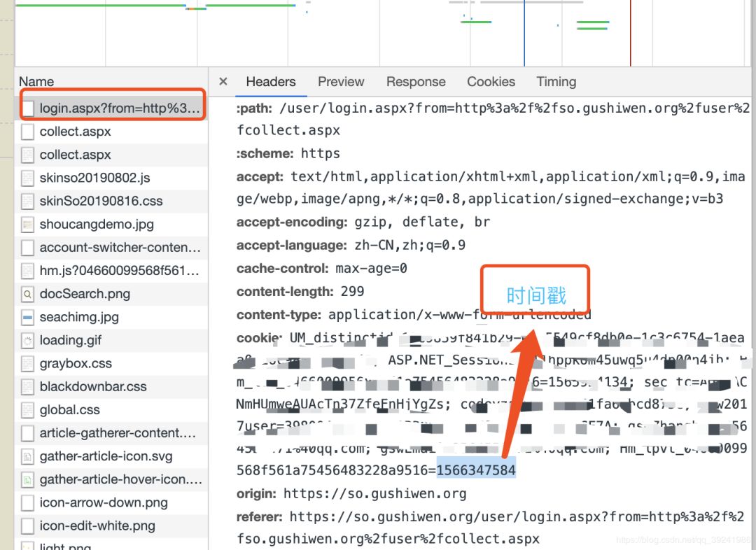Select docSearch.png request

coord(112,294)
